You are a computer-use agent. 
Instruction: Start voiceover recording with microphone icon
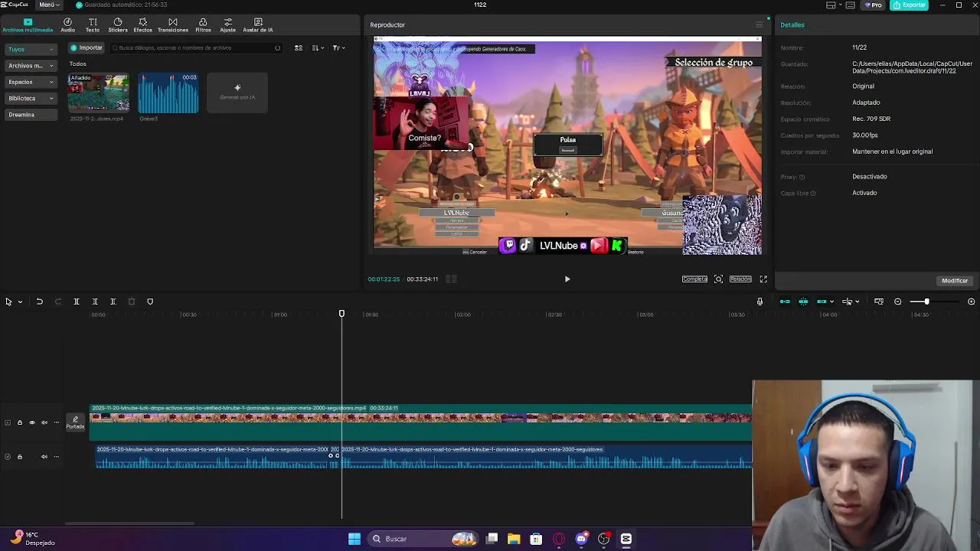point(759,302)
